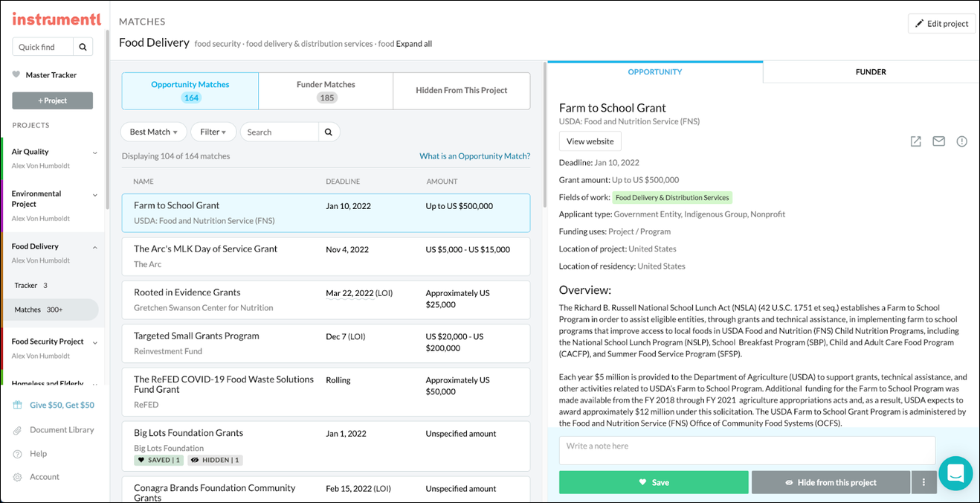This screenshot has height=503, width=980.
Task: Open Hidden From This Project tab
Action: point(462,91)
